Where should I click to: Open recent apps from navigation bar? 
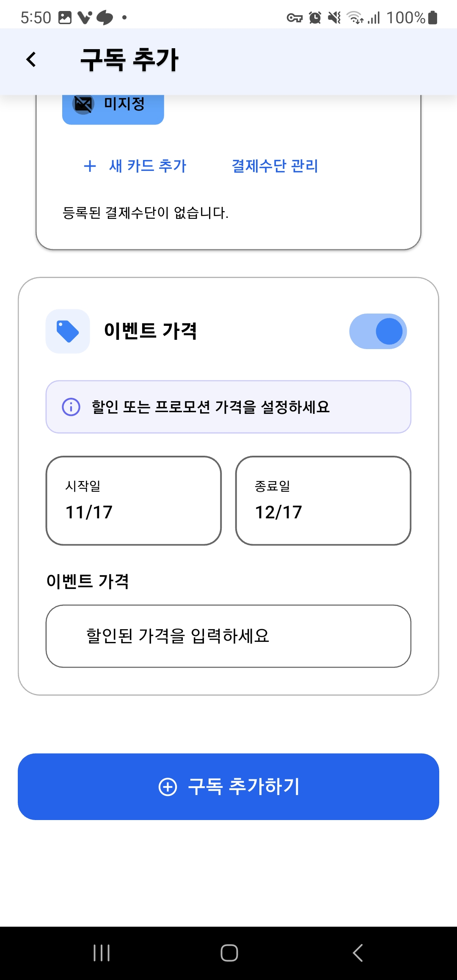pyautogui.click(x=102, y=953)
